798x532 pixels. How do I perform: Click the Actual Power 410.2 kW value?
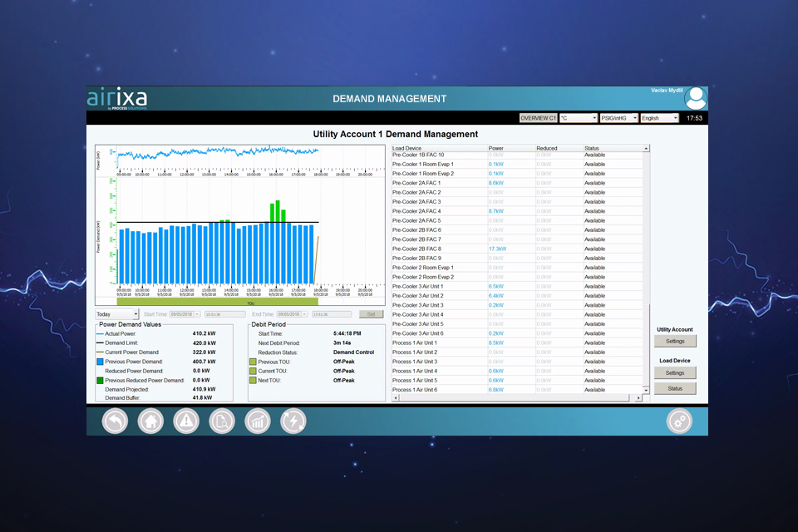click(204, 333)
